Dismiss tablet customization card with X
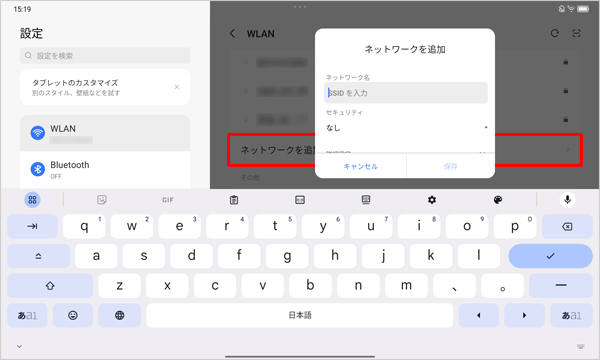 (177, 87)
